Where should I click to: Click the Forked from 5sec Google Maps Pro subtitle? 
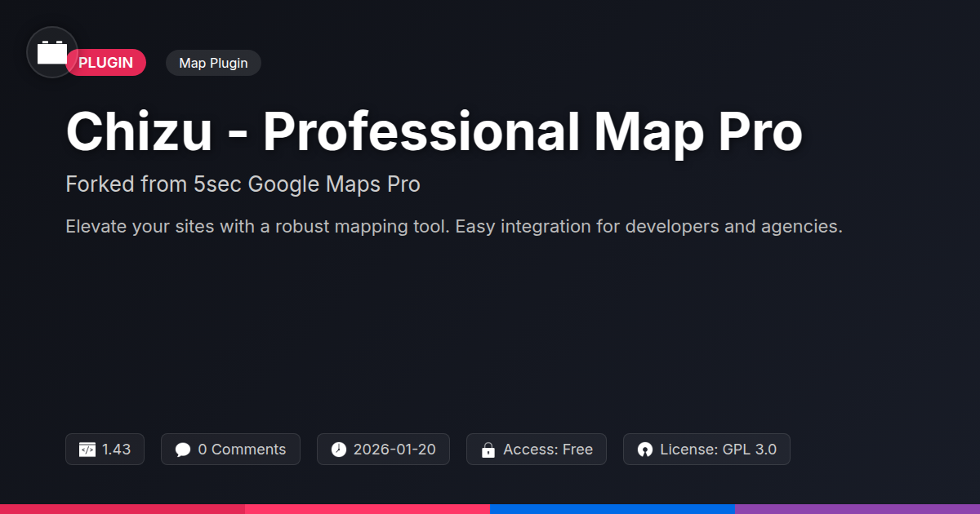coord(243,184)
